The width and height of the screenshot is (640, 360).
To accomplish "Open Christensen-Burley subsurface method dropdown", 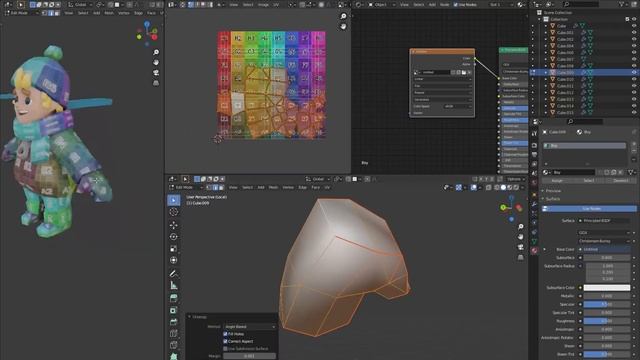I will [x=604, y=241].
